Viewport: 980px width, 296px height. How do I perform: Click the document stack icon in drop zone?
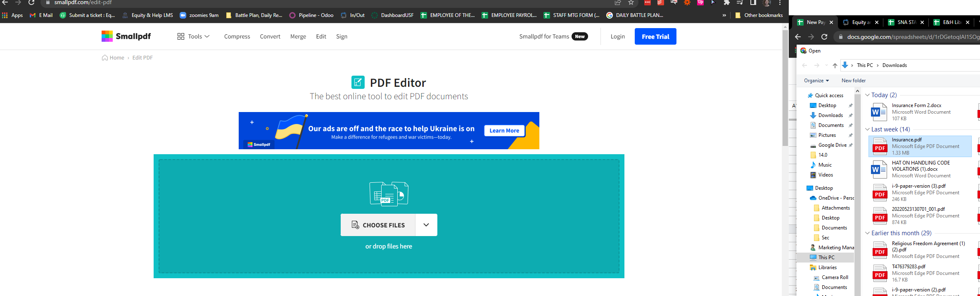[389, 193]
